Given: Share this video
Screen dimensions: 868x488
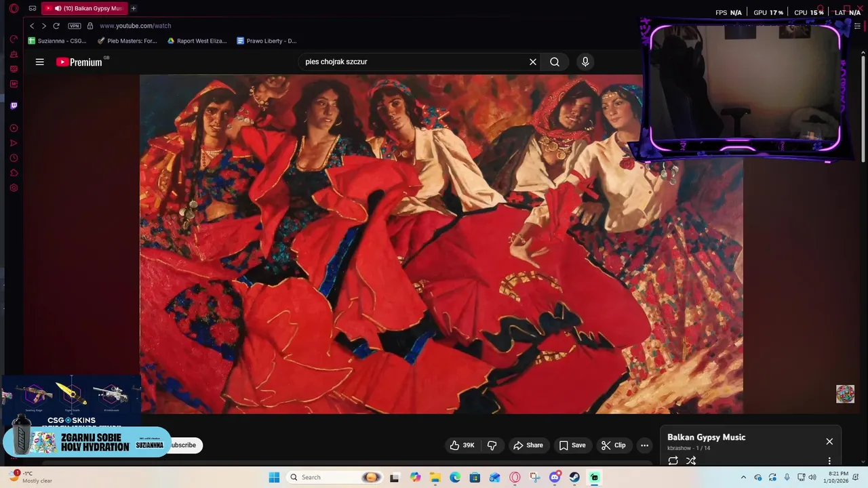Looking at the screenshot, I should [528, 445].
